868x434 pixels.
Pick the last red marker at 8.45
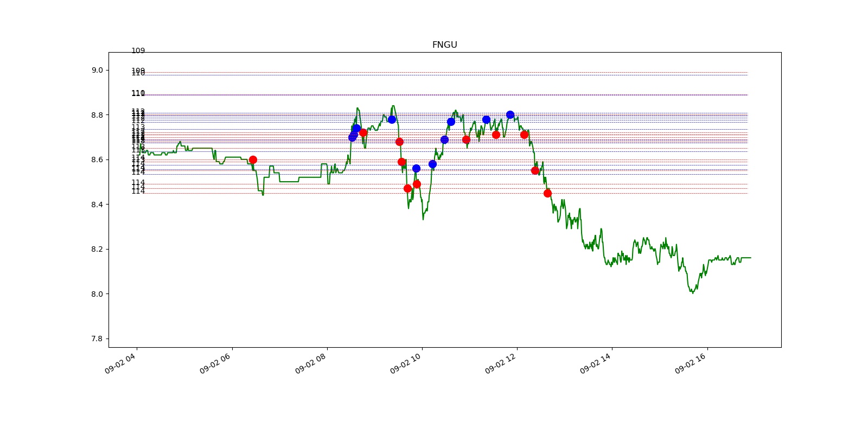tap(547, 193)
